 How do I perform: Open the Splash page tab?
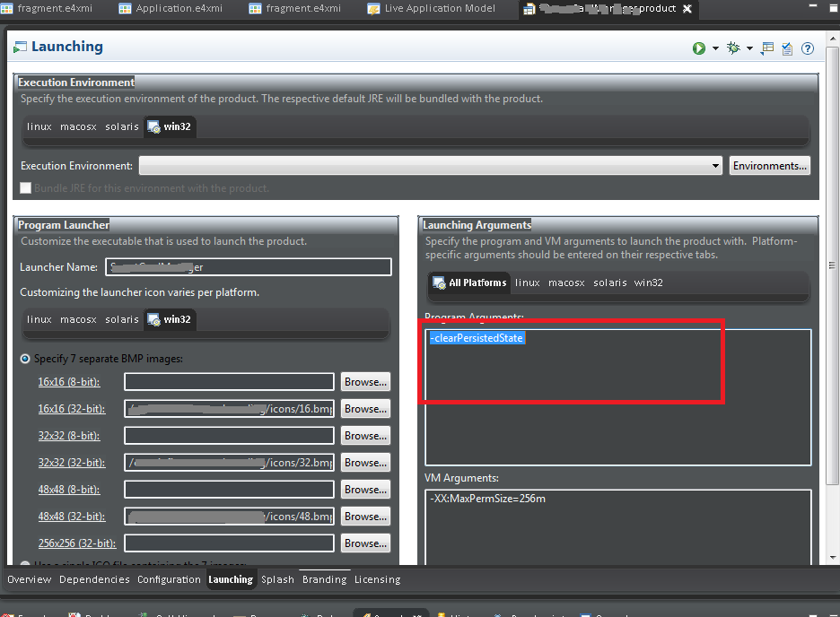277,579
